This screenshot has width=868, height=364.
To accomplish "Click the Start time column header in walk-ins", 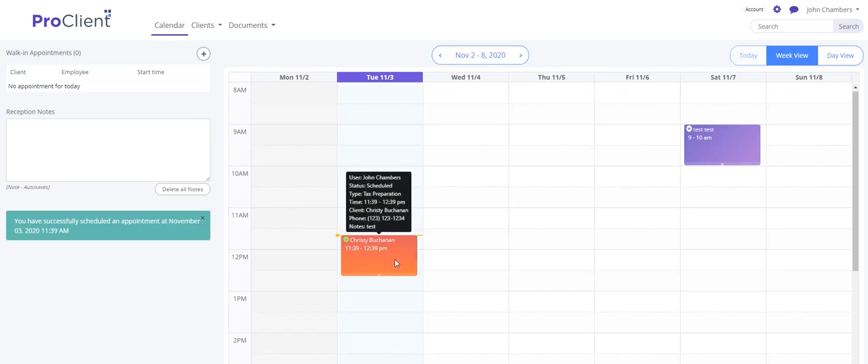I will [150, 72].
